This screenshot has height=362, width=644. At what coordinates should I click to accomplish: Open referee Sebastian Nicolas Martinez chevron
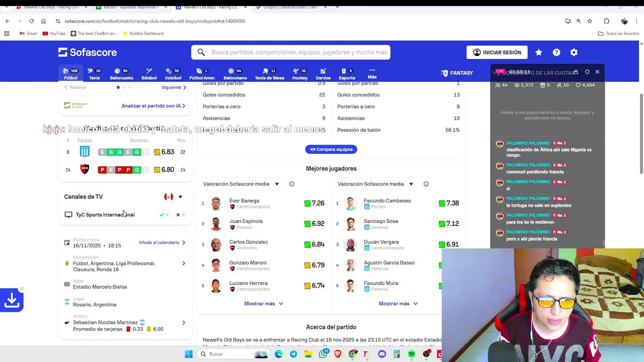pos(184,323)
